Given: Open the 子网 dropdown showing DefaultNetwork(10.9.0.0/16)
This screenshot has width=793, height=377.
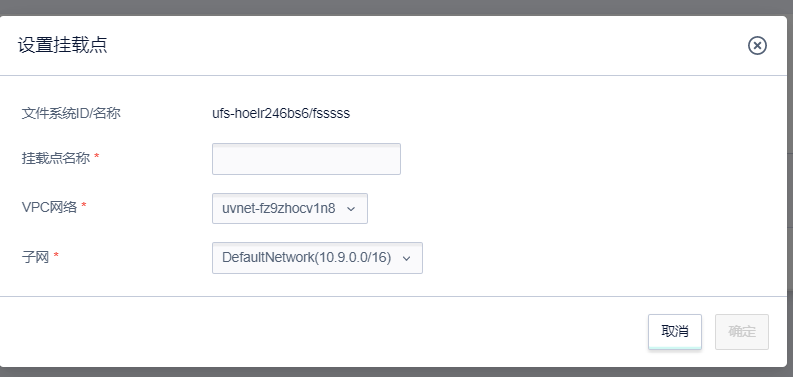Looking at the screenshot, I should pyautogui.click(x=317, y=258).
